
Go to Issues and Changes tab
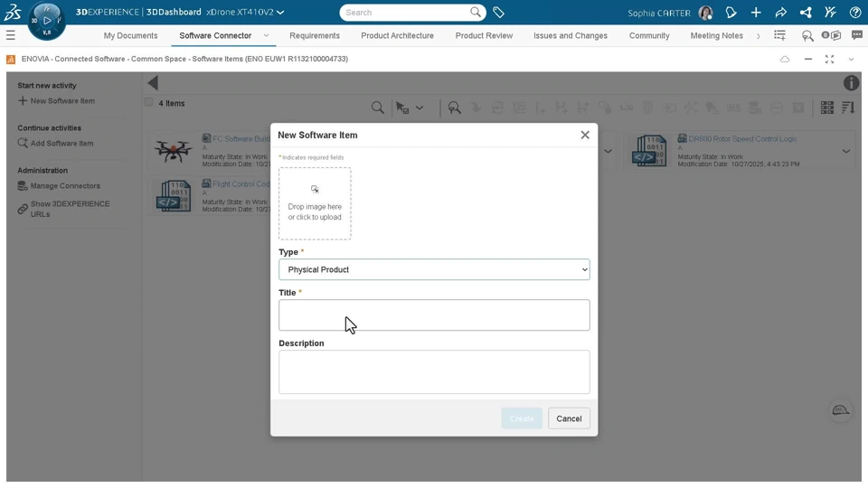point(571,35)
